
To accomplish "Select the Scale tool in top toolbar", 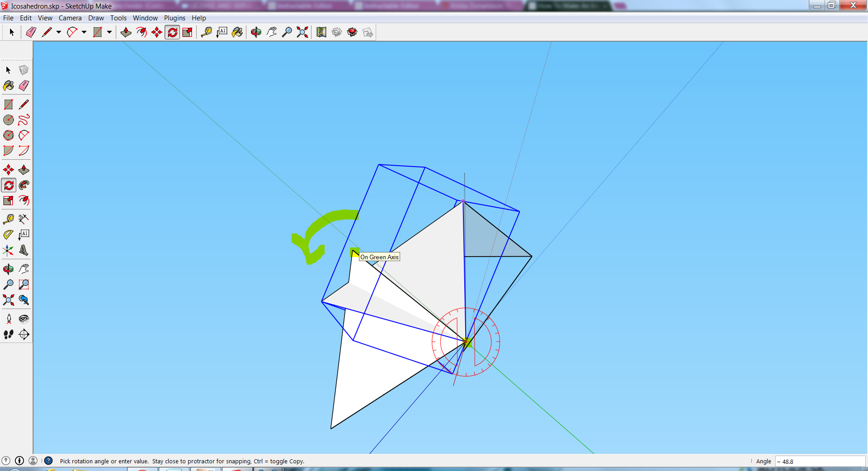I will point(187,32).
